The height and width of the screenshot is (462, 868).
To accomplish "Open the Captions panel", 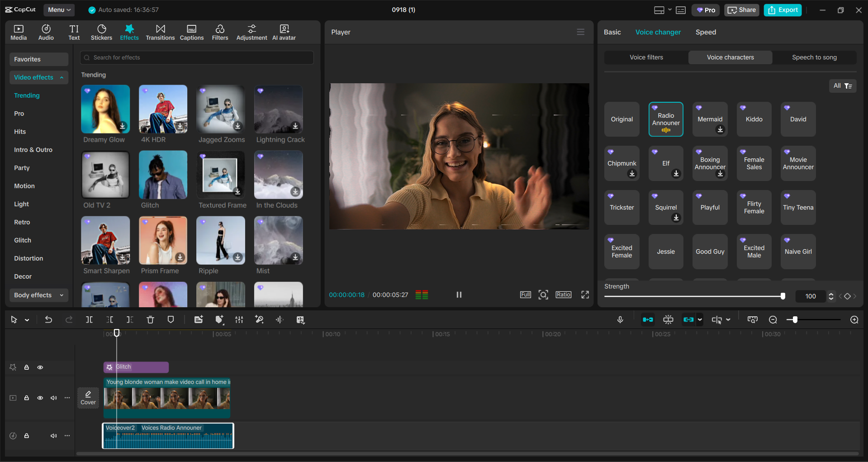I will (x=191, y=32).
